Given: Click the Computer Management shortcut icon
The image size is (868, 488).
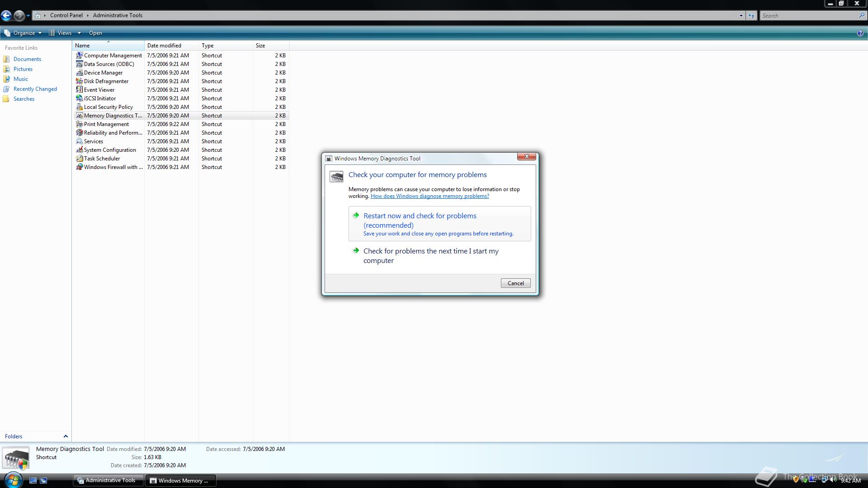Looking at the screenshot, I should [x=79, y=56].
